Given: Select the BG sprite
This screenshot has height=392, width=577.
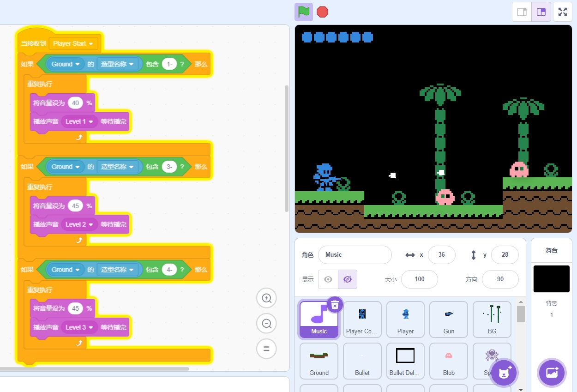Looking at the screenshot, I should point(492,320).
